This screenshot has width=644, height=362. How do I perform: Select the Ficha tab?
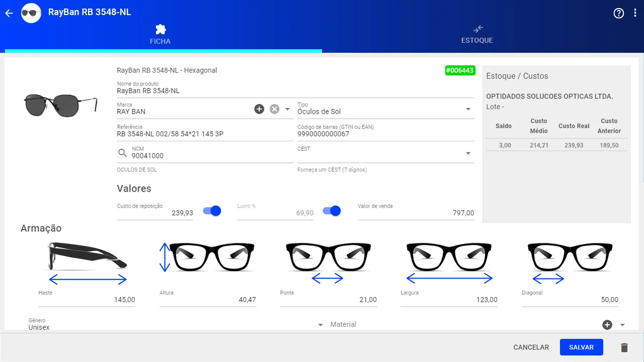(160, 34)
